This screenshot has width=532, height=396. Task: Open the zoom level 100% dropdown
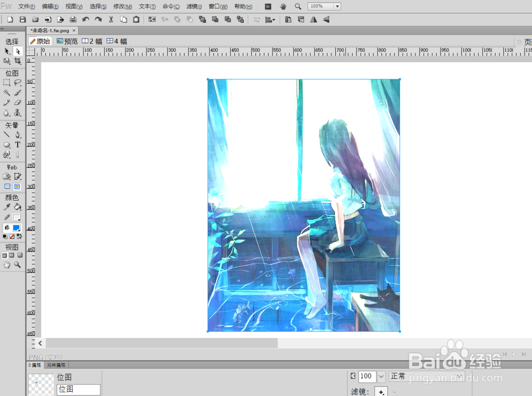[337, 6]
